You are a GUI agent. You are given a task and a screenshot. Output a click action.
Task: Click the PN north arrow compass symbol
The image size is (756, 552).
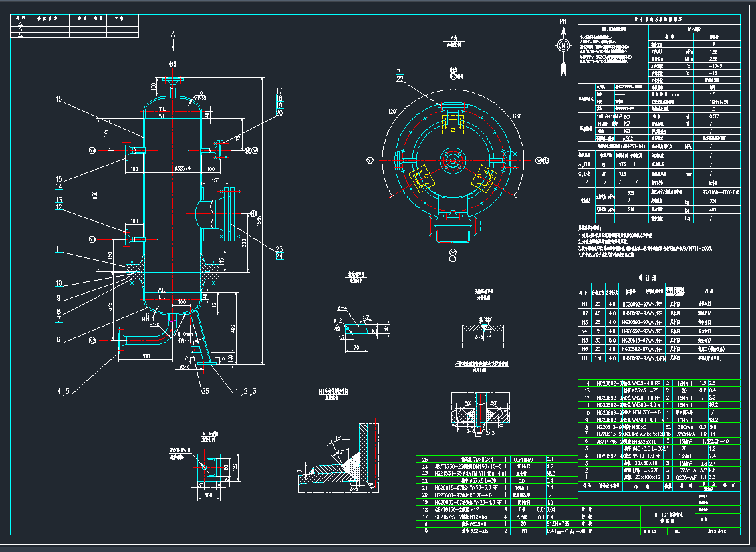[563, 45]
